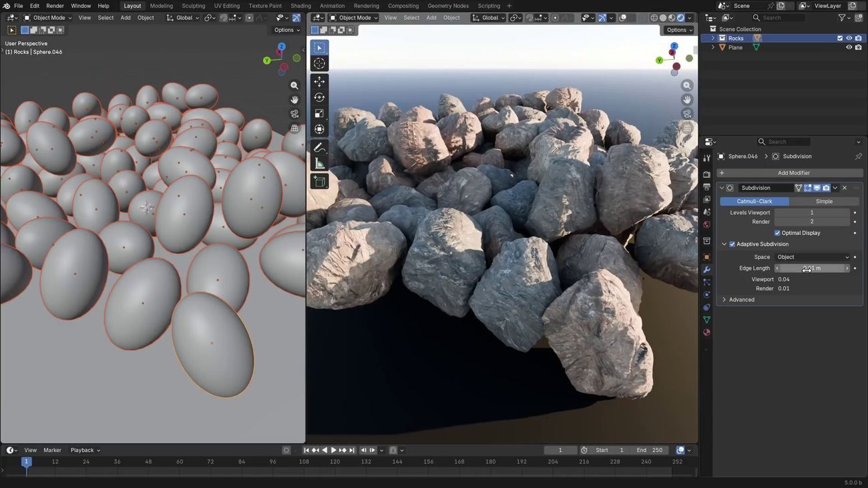Select the Move tool in viewport toolbar
The image size is (868, 488).
tap(319, 81)
